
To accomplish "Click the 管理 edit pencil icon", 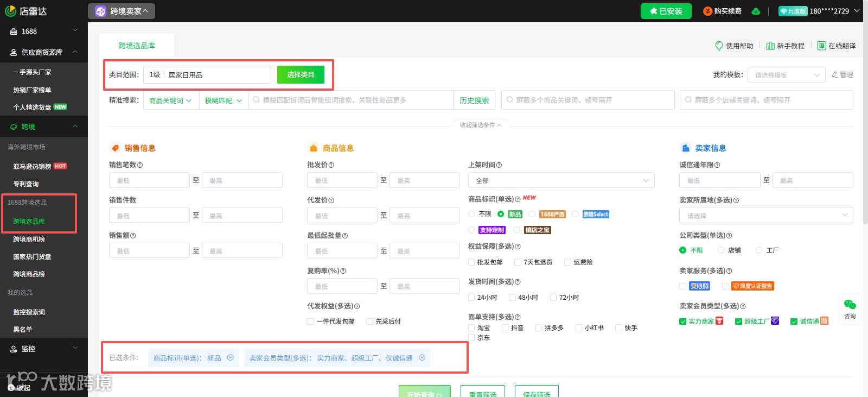I will [x=835, y=74].
